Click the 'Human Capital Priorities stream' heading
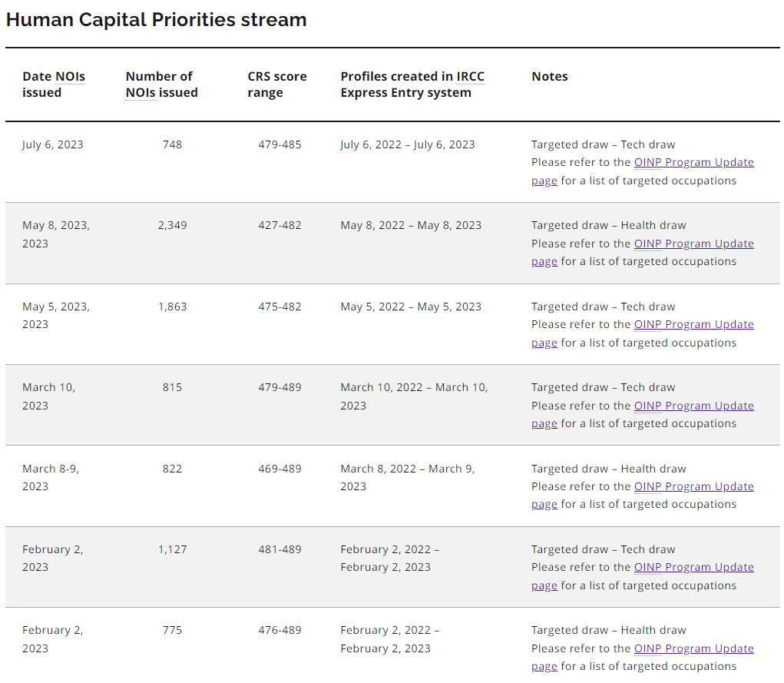 (x=156, y=20)
